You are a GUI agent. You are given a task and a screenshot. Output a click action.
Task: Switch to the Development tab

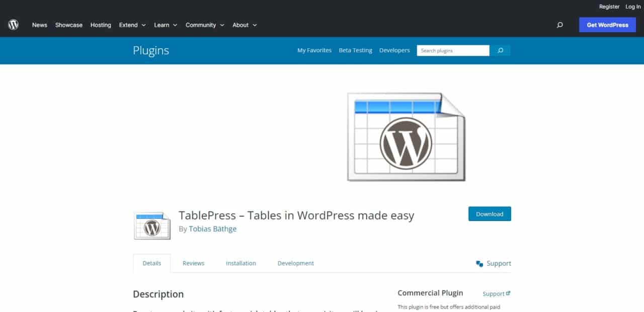pos(296,263)
